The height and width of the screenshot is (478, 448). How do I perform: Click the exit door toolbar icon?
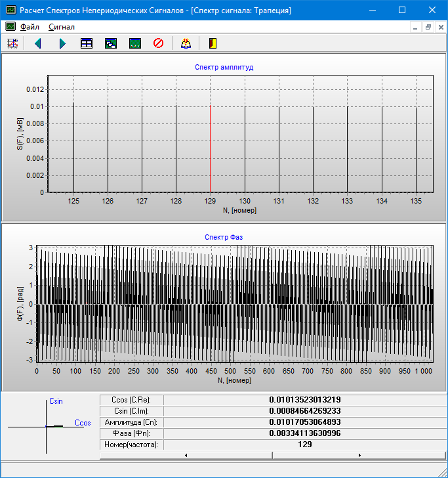pos(212,43)
